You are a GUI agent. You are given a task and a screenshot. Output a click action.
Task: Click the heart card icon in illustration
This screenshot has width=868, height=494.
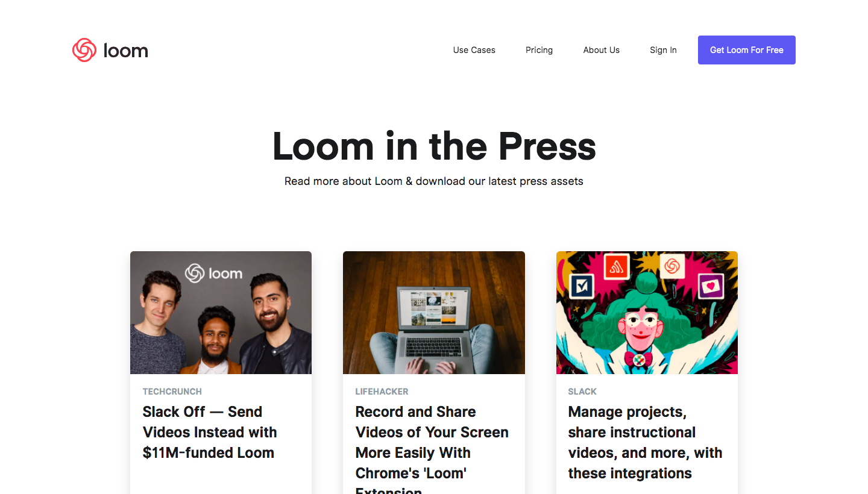[x=710, y=286]
